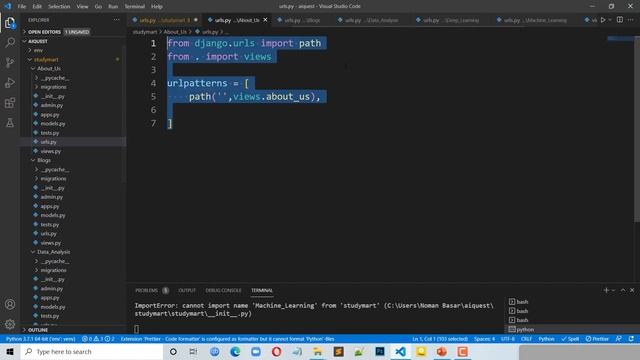The image size is (640, 360).
Task: Switch to the Output panel tab
Action: [187, 290]
